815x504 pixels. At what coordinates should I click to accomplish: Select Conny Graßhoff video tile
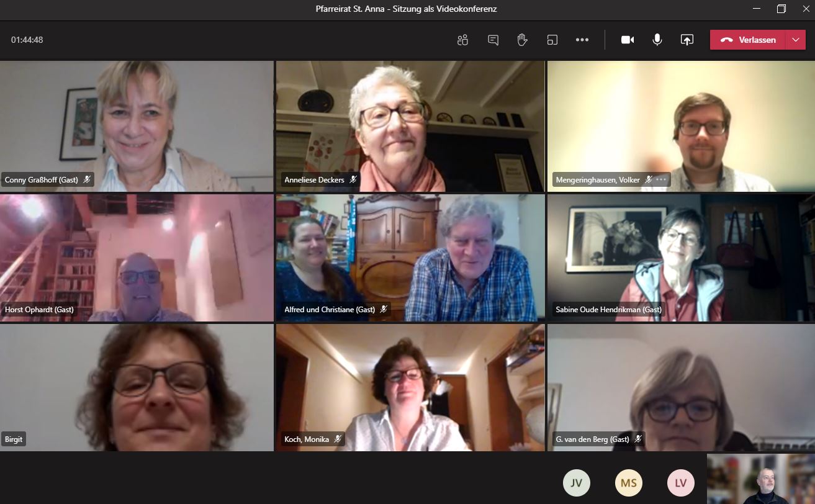tap(137, 126)
